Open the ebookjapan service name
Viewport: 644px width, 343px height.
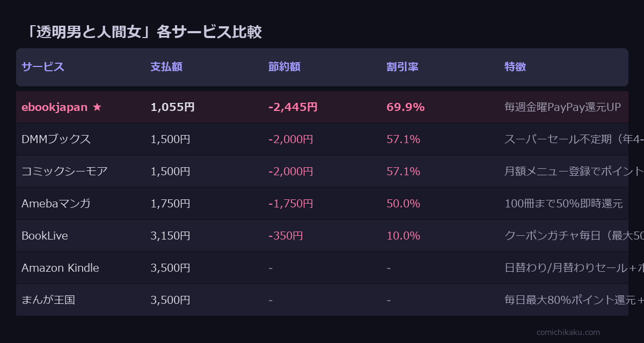(x=54, y=107)
